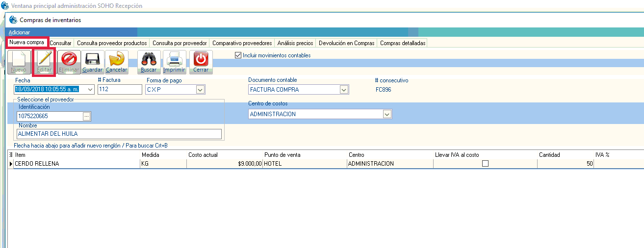Viewport: 644px width, 248px height.
Task: Click the Cancelar undo arrow icon
Action: tap(116, 60)
